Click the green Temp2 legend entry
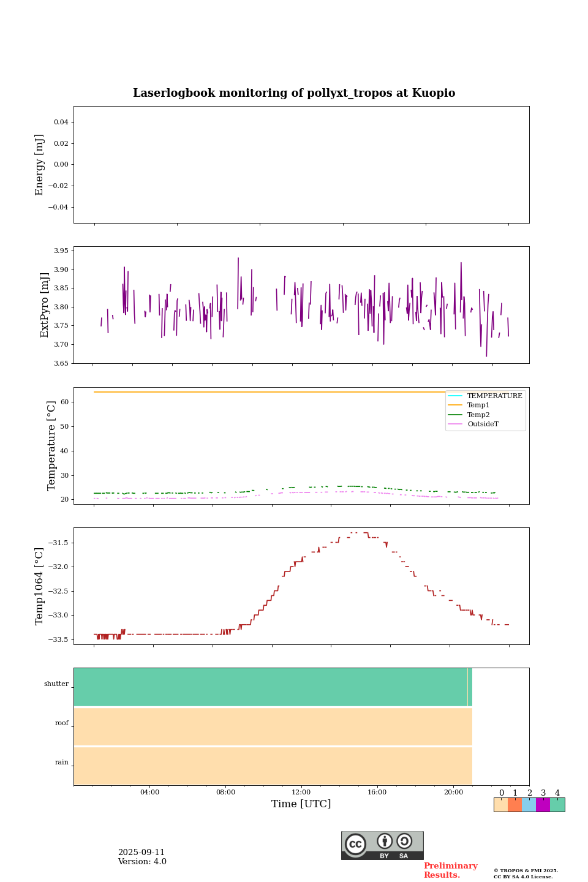The width and height of the screenshot is (588, 882). click(478, 415)
